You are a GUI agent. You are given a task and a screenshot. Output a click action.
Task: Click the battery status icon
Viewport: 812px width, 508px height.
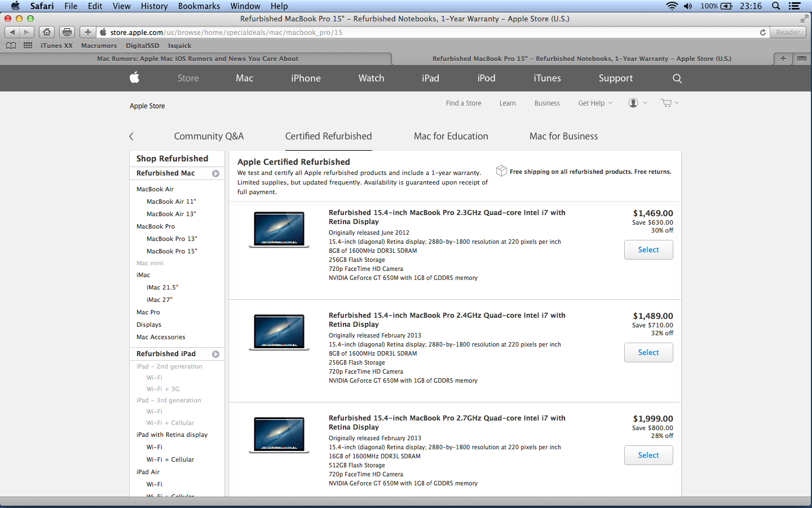pyautogui.click(x=727, y=6)
